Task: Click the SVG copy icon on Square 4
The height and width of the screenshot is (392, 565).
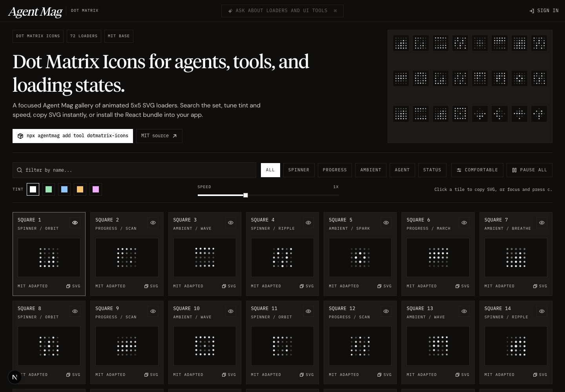Action: click(x=302, y=286)
